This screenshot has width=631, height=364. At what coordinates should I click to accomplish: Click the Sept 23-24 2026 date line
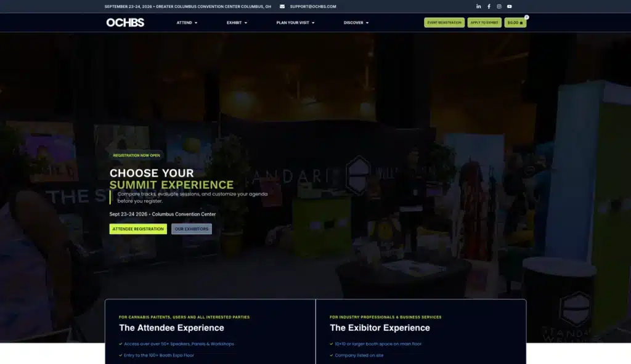click(163, 214)
